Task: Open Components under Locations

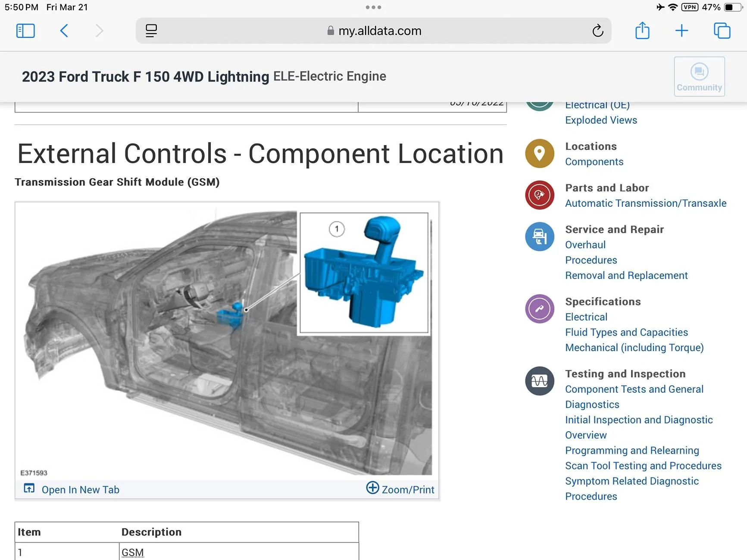Action: 594,162
